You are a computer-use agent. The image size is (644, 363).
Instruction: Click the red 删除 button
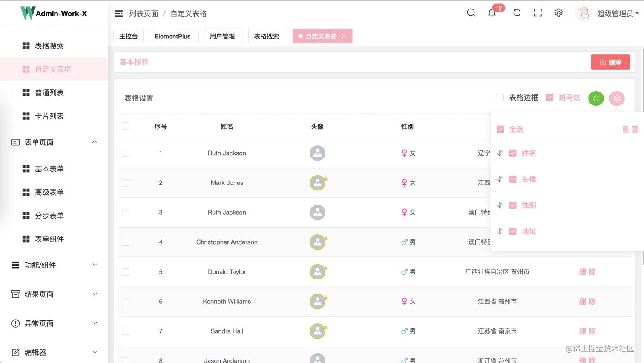click(610, 62)
